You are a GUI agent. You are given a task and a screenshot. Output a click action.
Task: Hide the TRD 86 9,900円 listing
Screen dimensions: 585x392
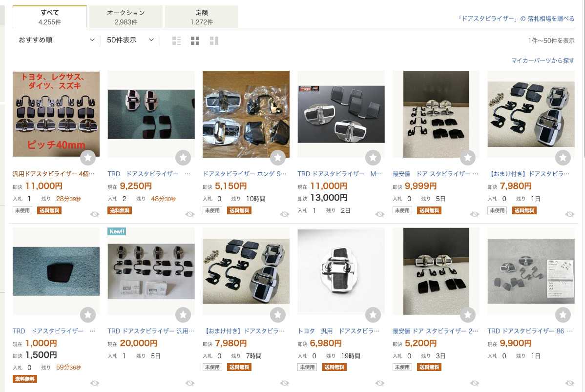(570, 383)
